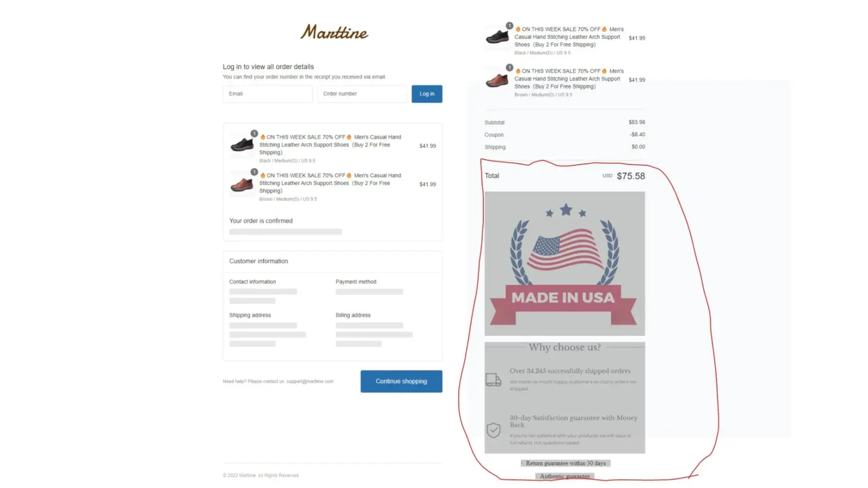Viewport: 868px width, 488px height.
Task: Select the black shoe thumbnail in order card
Action: pos(242,145)
